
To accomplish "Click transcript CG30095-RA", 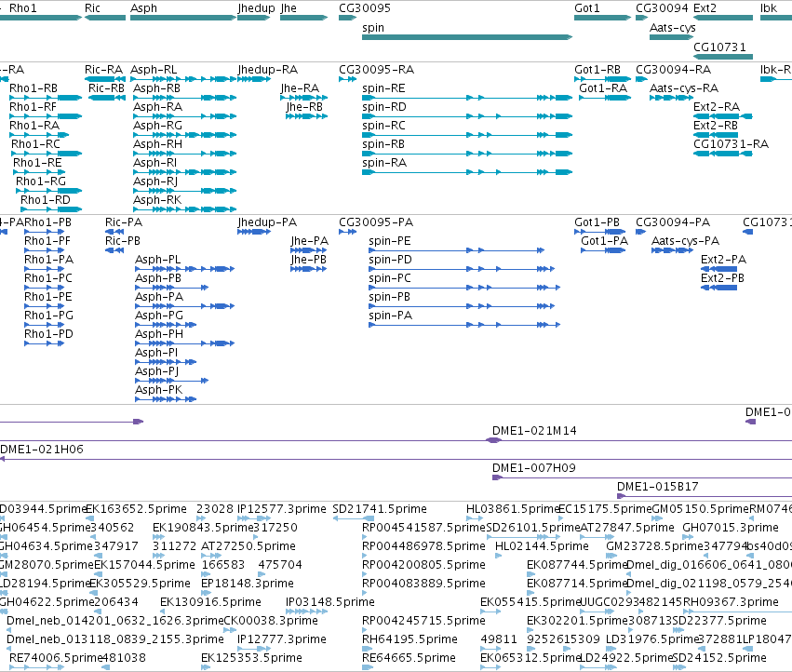I will pyautogui.click(x=347, y=79).
